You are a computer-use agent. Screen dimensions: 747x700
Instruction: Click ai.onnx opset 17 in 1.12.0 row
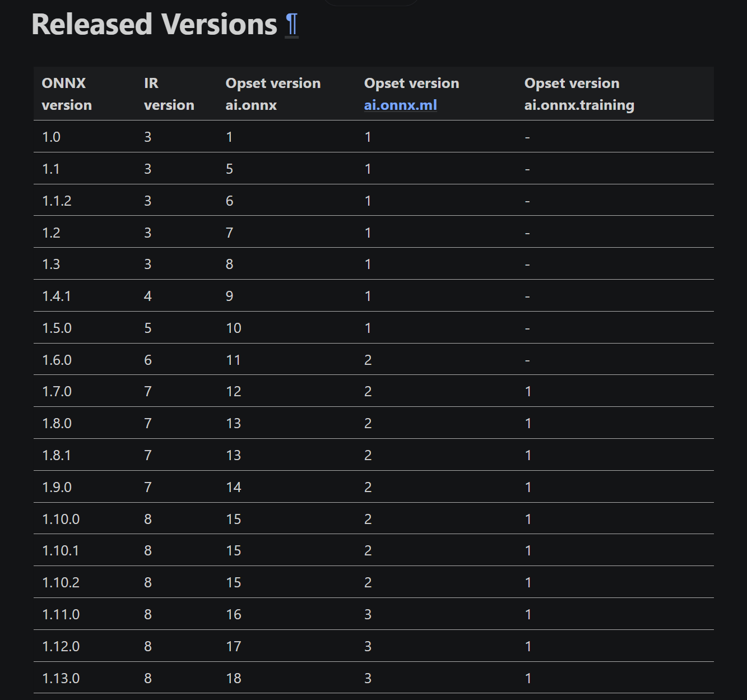234,646
